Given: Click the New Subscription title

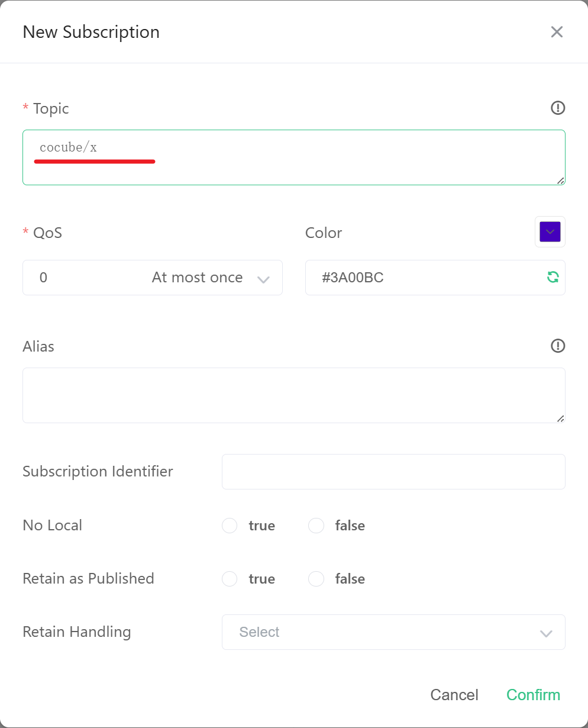Looking at the screenshot, I should [91, 32].
